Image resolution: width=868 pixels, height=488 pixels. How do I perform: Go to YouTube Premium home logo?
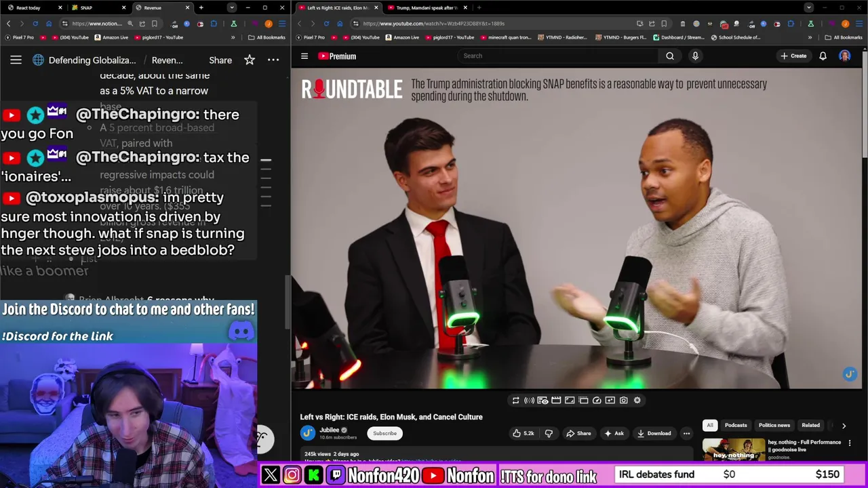click(337, 56)
